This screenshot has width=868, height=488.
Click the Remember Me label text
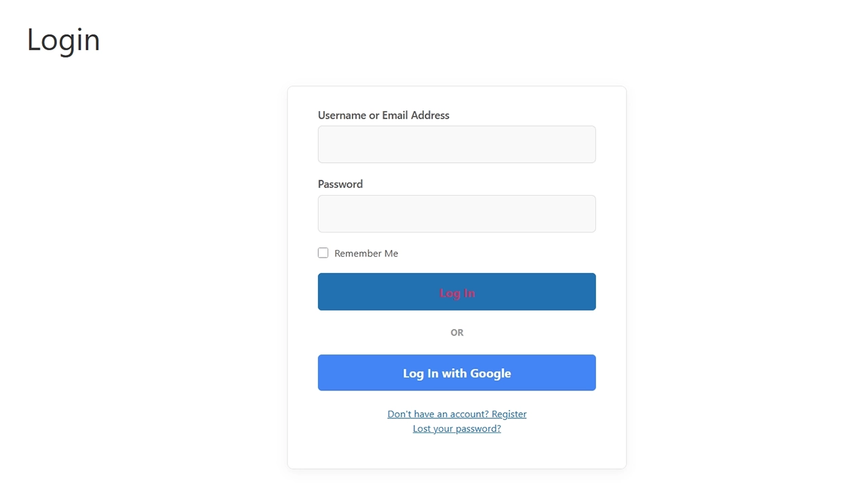pyautogui.click(x=366, y=253)
